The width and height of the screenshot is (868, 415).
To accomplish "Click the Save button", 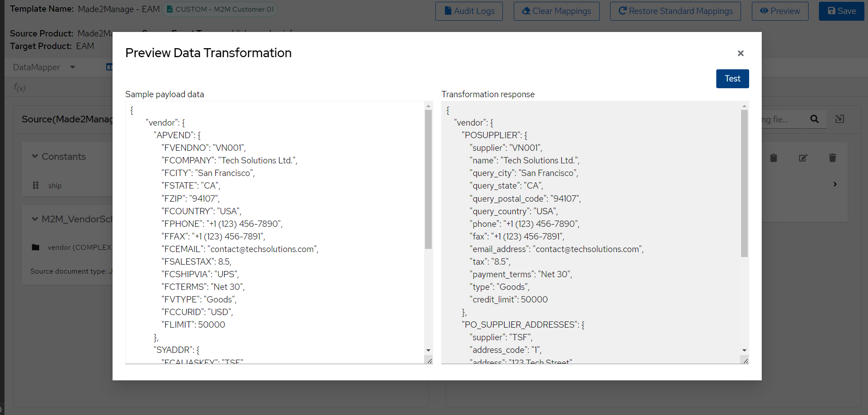I will (x=841, y=11).
